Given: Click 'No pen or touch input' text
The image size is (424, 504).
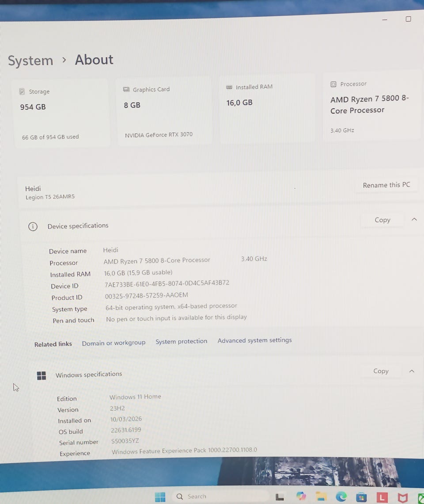Looking at the screenshot, I should [x=176, y=318].
